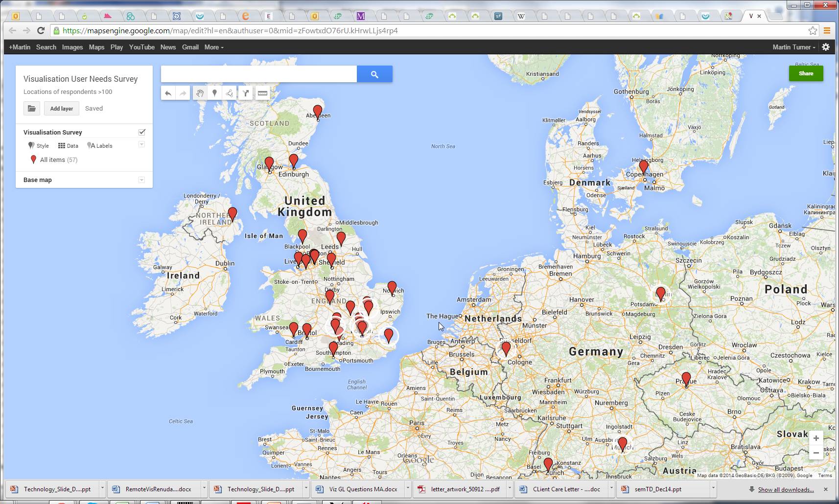Select the draw line tool
The width and height of the screenshot is (839, 504).
230,93
